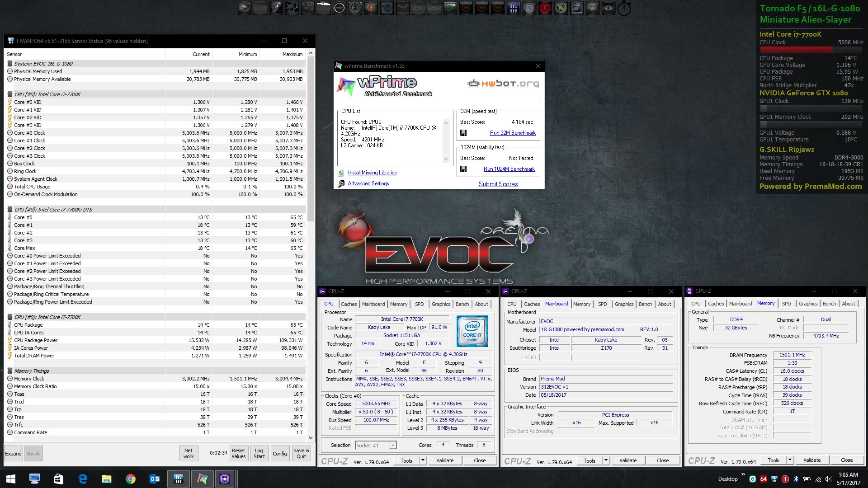Click the recycle bin icon in top dock
This screenshot has width=868, height=488.
pos(608,8)
